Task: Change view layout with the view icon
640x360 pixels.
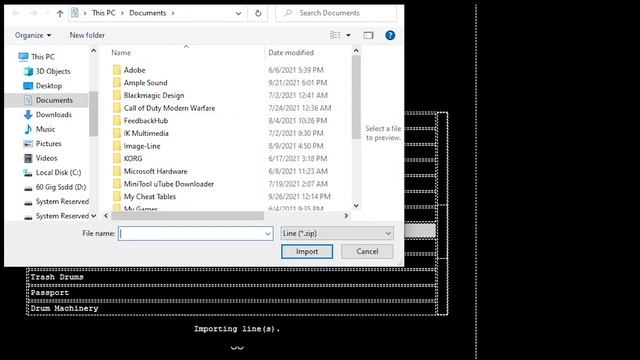Action: pyautogui.click(x=335, y=36)
